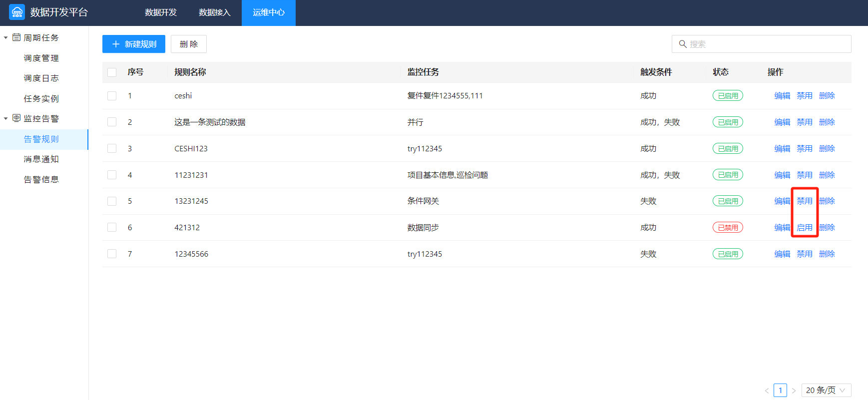Enable rule 421312 via 启用 link

click(804, 228)
